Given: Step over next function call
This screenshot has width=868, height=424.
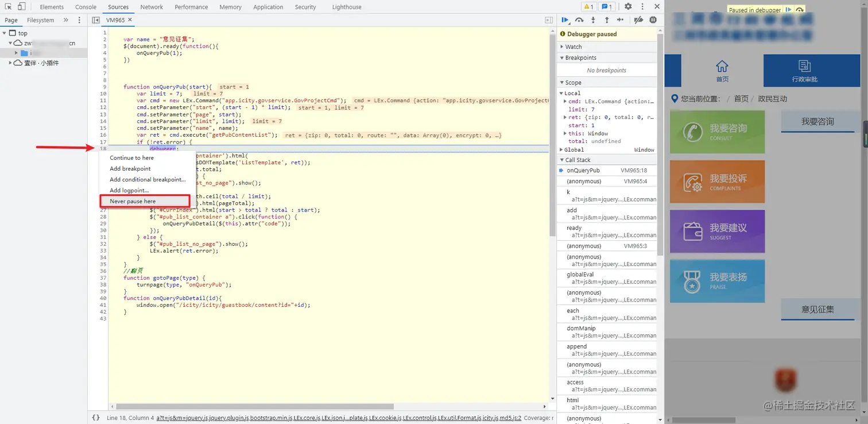Looking at the screenshot, I should (579, 20).
